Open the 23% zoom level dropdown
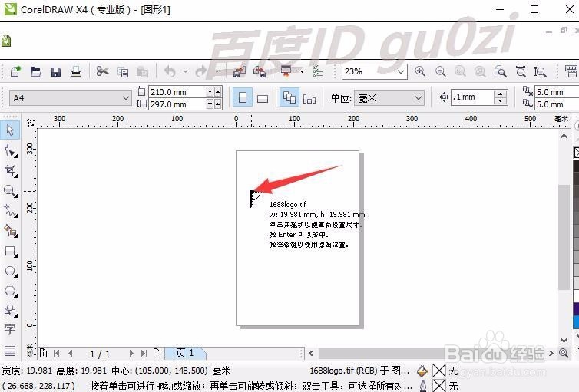The height and width of the screenshot is (392, 579). [401, 71]
